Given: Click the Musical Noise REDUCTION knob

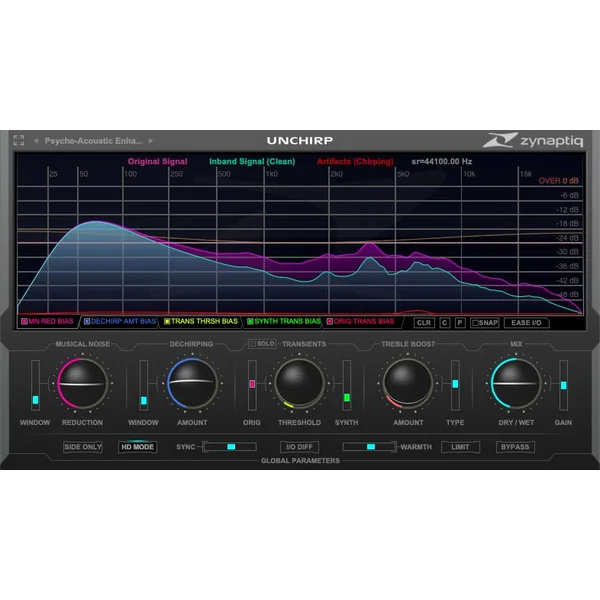Looking at the screenshot, I should coord(82,383).
